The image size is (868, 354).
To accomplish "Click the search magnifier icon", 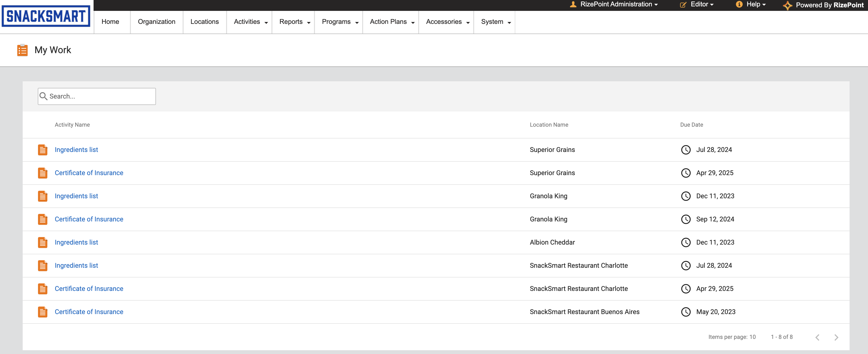I will tap(43, 96).
